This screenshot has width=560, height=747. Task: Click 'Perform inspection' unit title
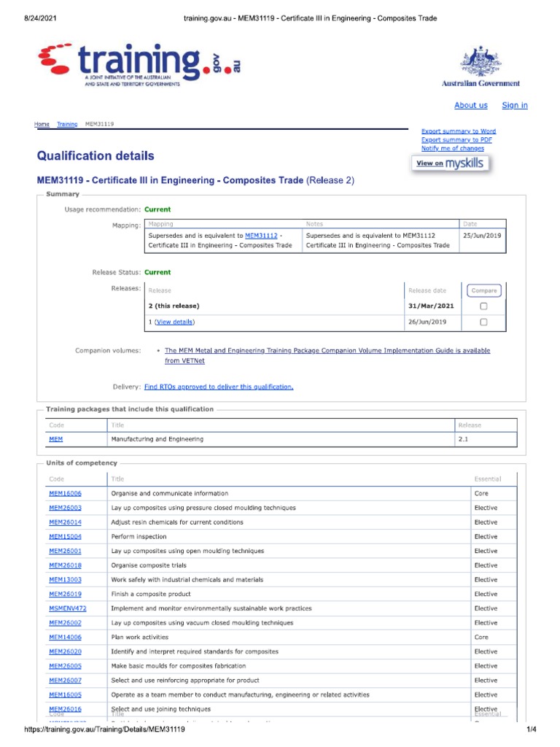click(x=139, y=536)
